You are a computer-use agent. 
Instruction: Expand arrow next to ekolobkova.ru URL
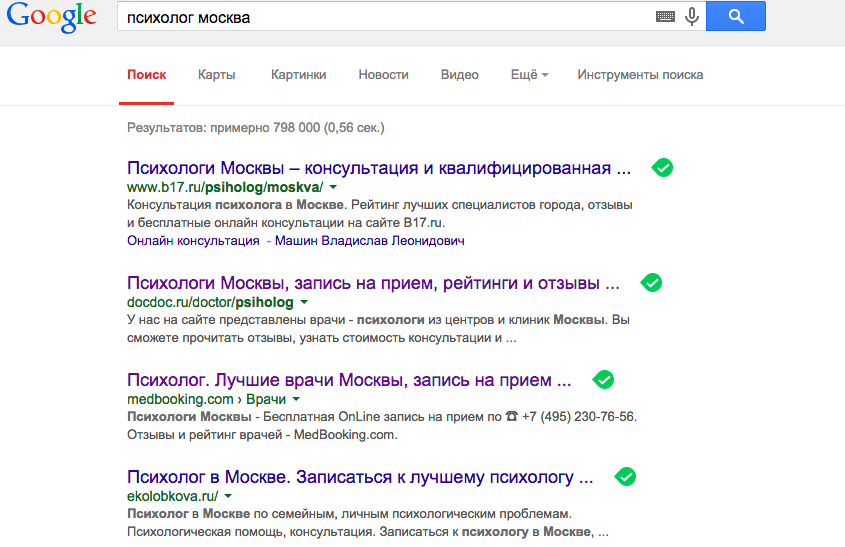[x=228, y=496]
